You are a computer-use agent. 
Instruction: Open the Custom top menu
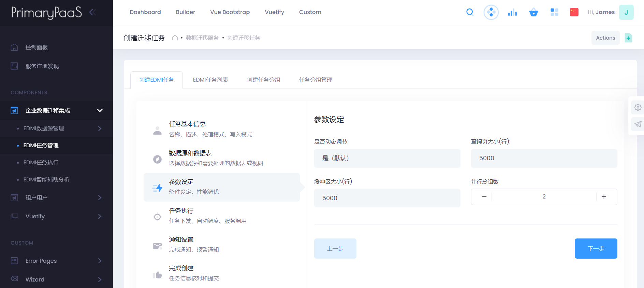click(x=310, y=12)
